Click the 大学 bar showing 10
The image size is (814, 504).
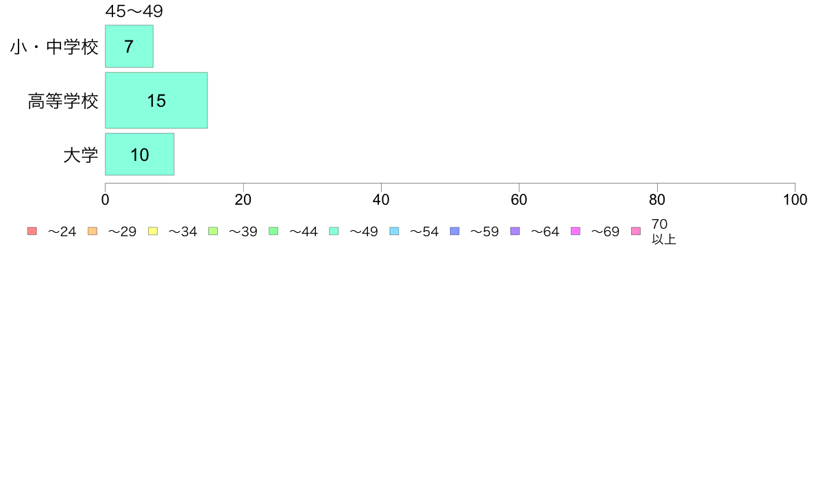pos(140,154)
